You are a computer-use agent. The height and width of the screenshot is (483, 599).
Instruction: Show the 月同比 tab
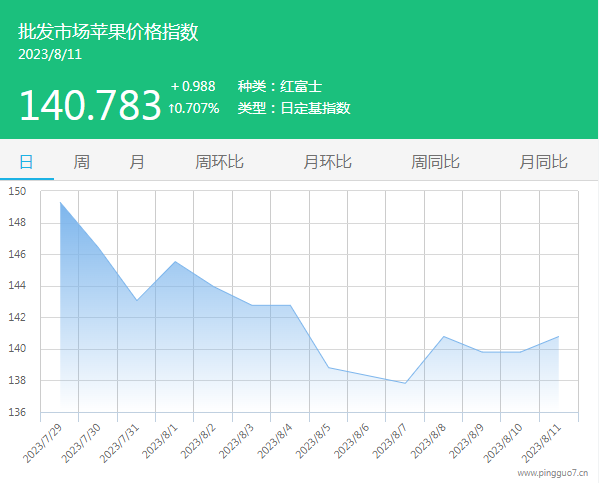pos(543,162)
